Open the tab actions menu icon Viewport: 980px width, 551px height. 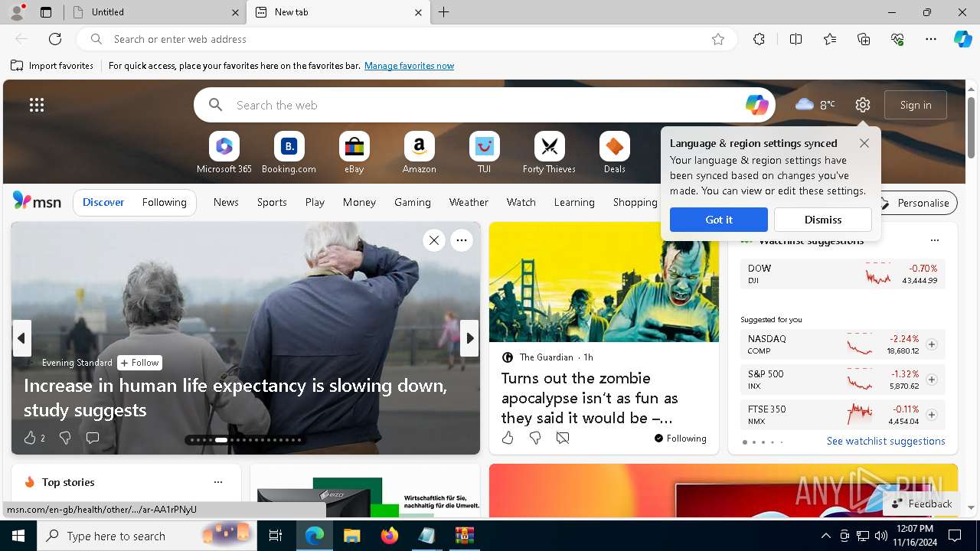pyautogui.click(x=46, y=12)
